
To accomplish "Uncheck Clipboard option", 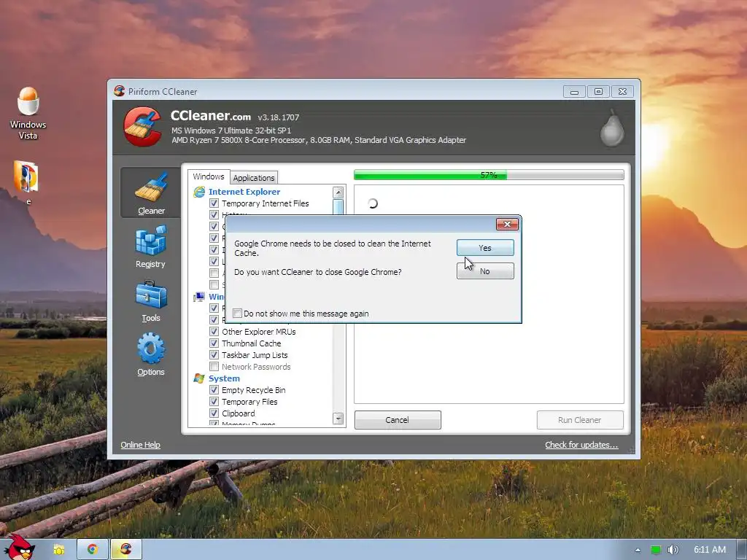I will coord(214,413).
